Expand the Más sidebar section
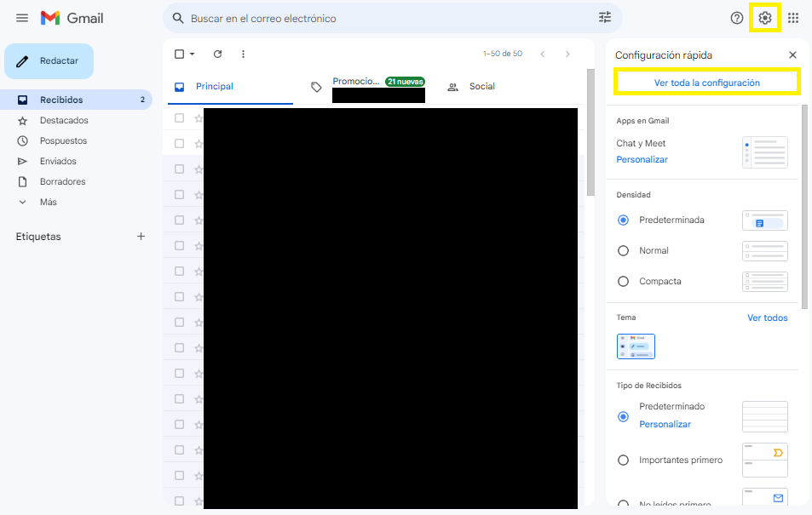This screenshot has width=812, height=515. click(48, 202)
